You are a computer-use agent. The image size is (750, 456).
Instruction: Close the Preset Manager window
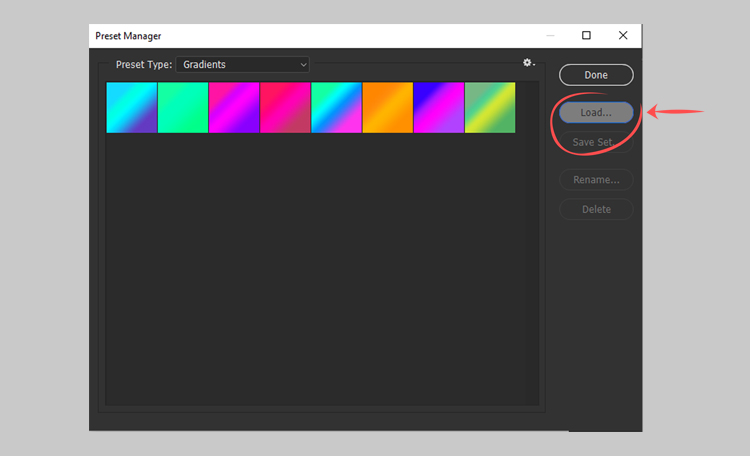[x=623, y=35]
